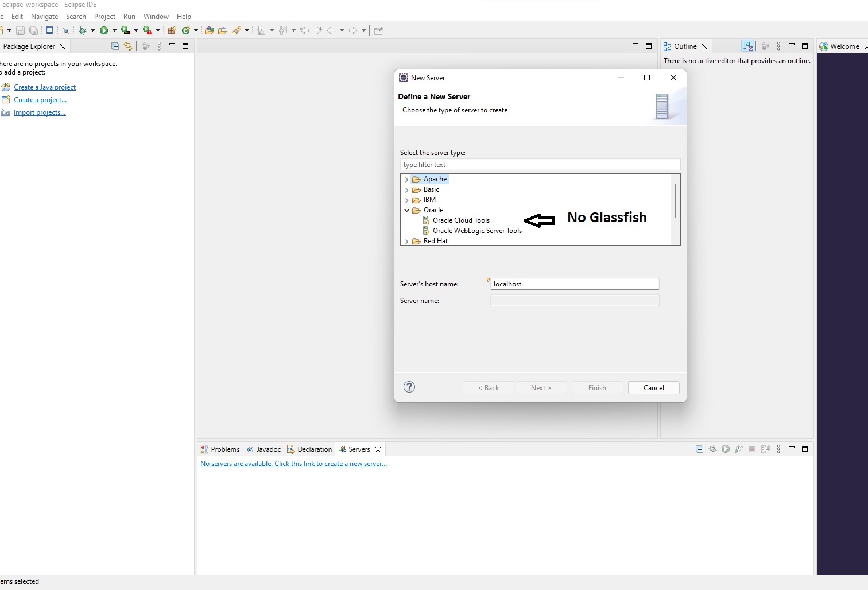Toggle alphabetical Sort in Outline view

[747, 46]
